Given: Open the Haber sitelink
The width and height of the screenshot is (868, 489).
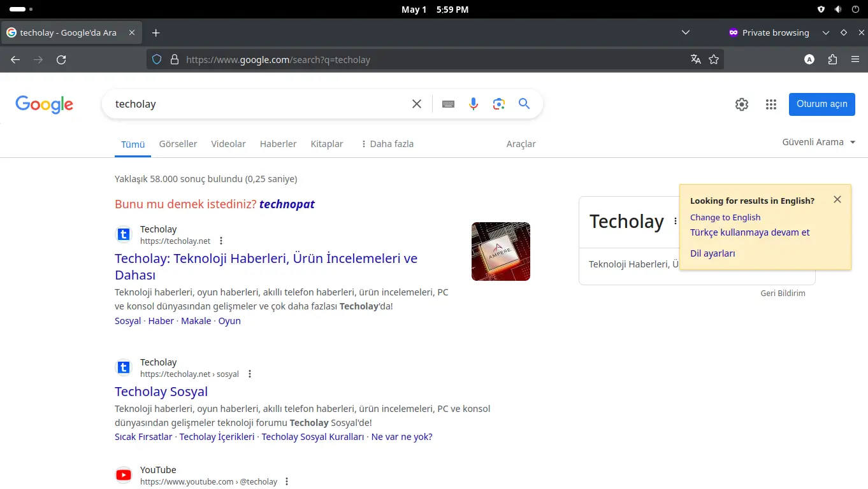Looking at the screenshot, I should [161, 321].
